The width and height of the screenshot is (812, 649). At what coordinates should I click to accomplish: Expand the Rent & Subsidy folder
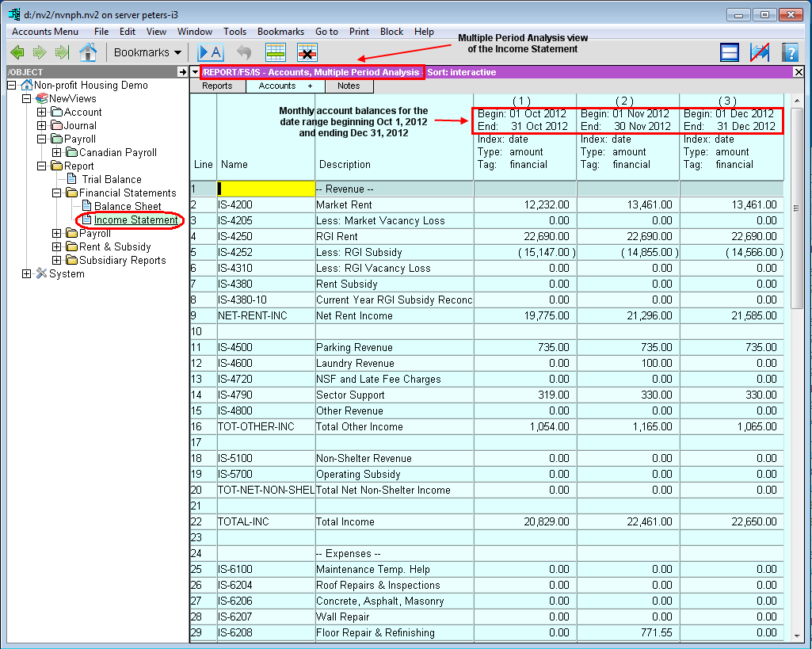(x=56, y=247)
